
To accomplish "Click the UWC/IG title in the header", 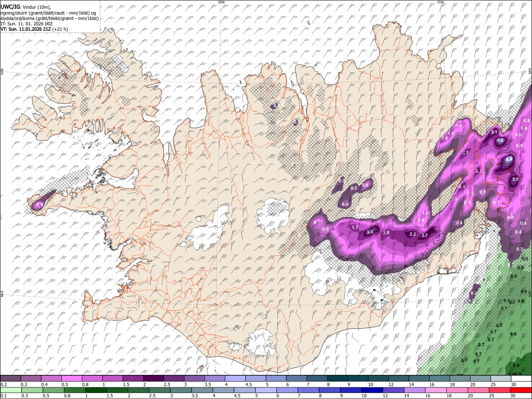I will tap(10, 7).
